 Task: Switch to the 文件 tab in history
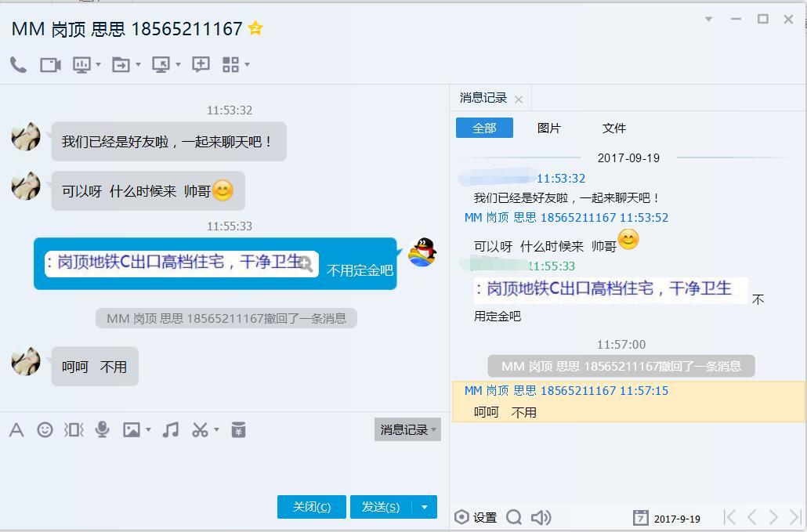(614, 128)
